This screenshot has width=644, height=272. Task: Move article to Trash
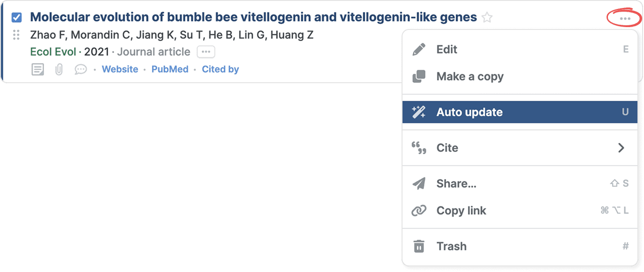click(451, 246)
